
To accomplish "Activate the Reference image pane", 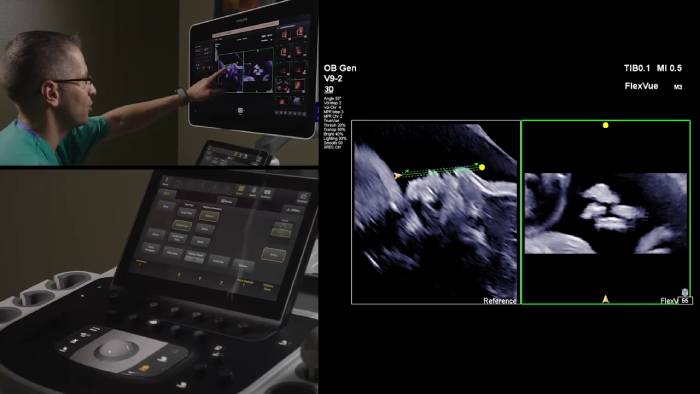I will (435, 212).
